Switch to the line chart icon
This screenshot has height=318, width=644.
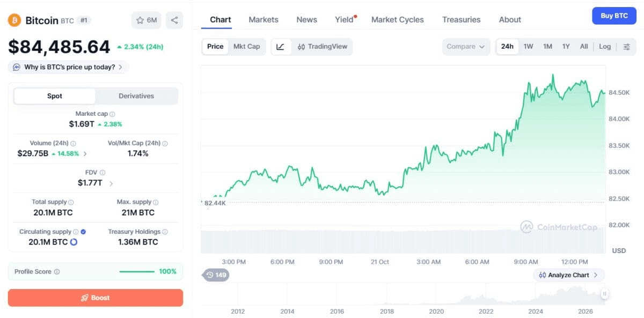click(280, 47)
